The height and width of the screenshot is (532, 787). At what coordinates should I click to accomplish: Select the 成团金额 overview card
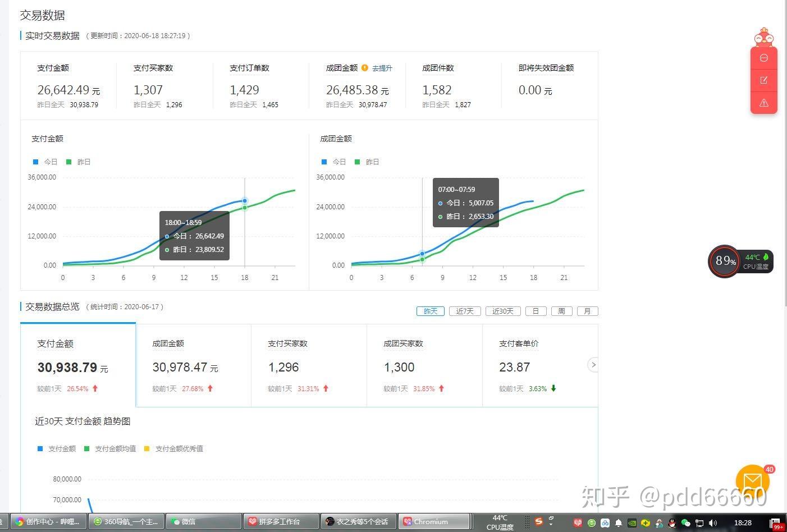point(194,365)
